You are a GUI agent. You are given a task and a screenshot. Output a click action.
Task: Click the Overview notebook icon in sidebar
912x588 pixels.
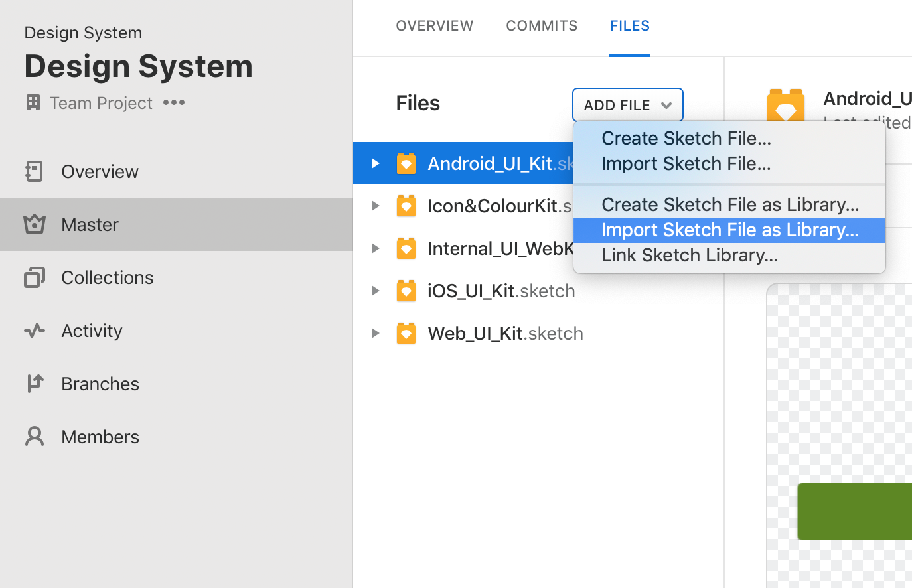[34, 171]
